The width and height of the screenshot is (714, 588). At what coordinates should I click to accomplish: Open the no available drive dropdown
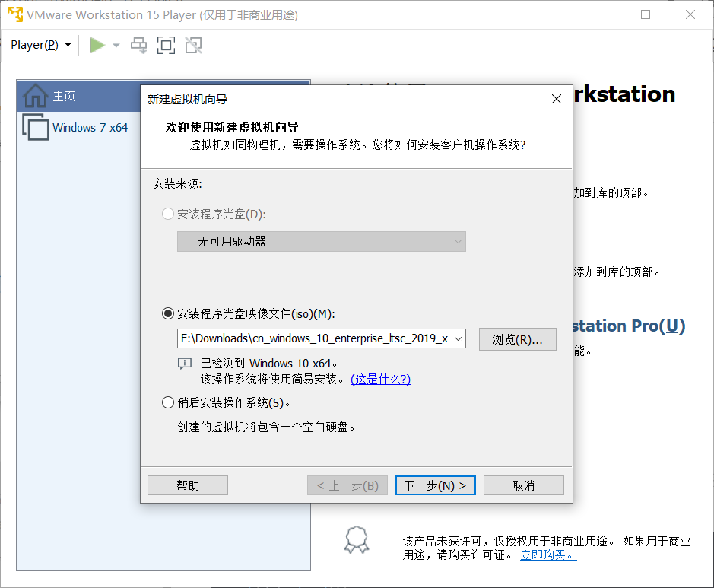(322, 241)
